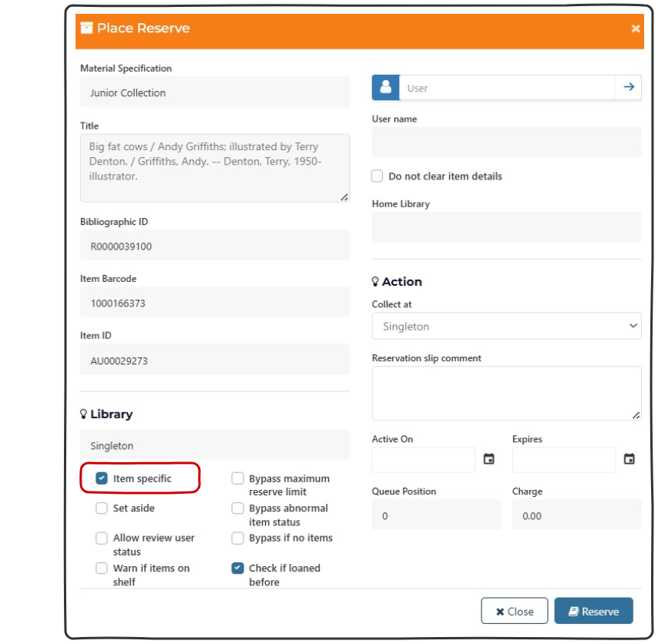Check the Bypass if no items option
The width and height of the screenshot is (658, 644).
(x=238, y=538)
